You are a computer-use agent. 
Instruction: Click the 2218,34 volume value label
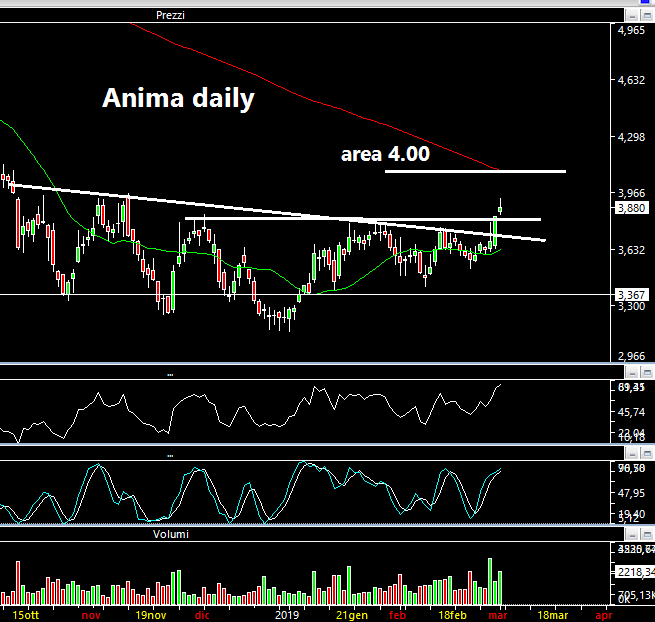click(x=635, y=572)
